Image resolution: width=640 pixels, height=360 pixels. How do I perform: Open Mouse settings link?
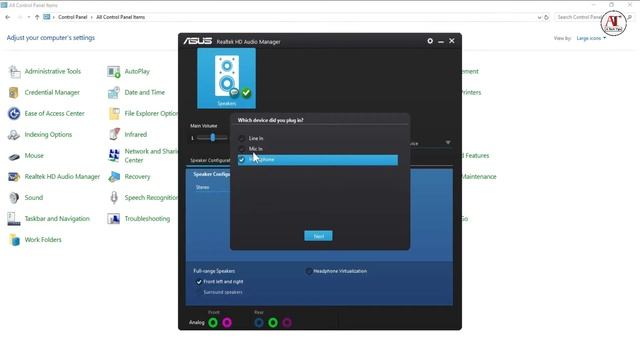[x=34, y=156]
